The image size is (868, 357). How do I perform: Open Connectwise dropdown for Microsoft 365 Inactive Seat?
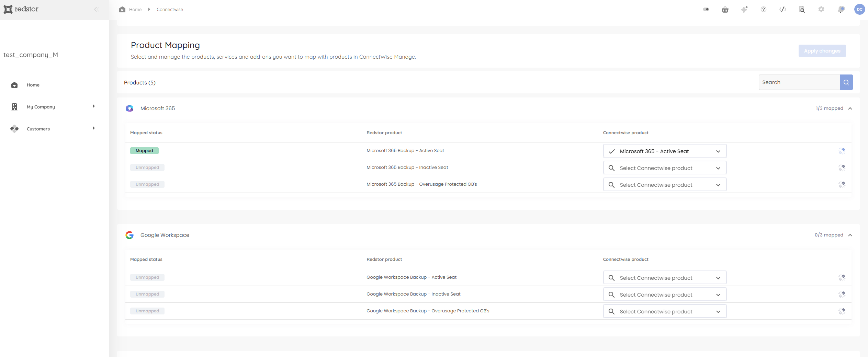tap(665, 168)
